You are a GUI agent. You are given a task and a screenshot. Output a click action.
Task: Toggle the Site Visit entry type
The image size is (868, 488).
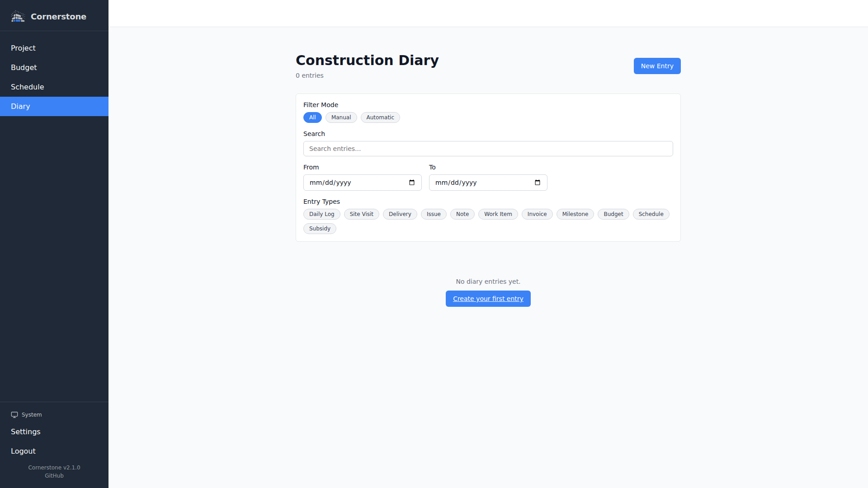tap(361, 214)
